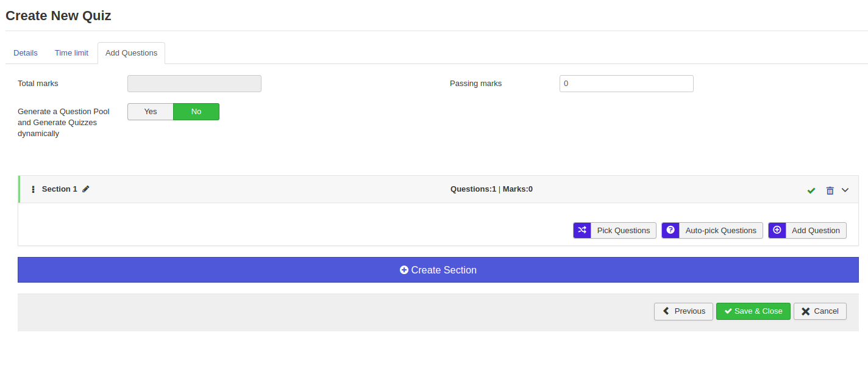Switch to the Time limit tab
This screenshot has width=868, height=365.
coord(71,53)
